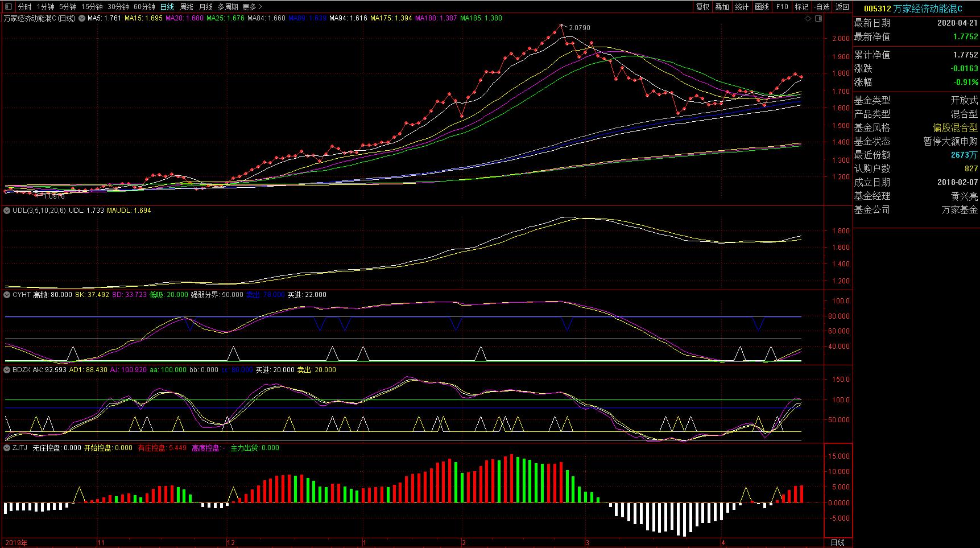Open the CYHT indicator dropdown arrow

7,295
